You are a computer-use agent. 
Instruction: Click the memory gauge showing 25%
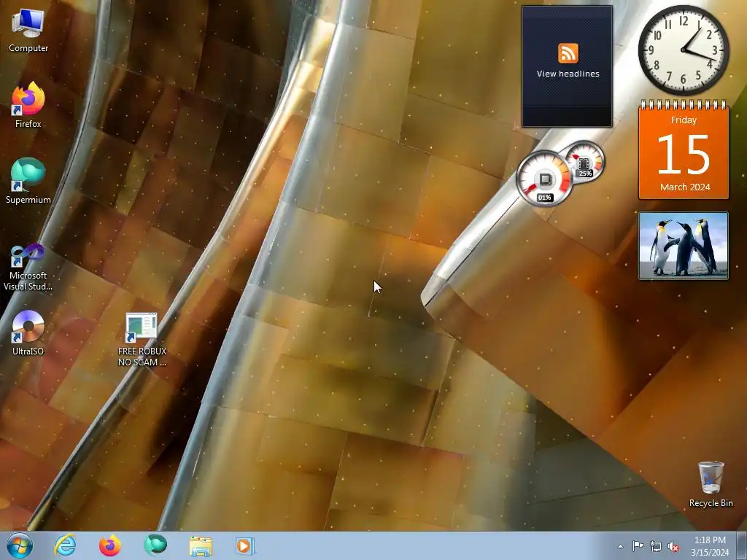click(584, 162)
